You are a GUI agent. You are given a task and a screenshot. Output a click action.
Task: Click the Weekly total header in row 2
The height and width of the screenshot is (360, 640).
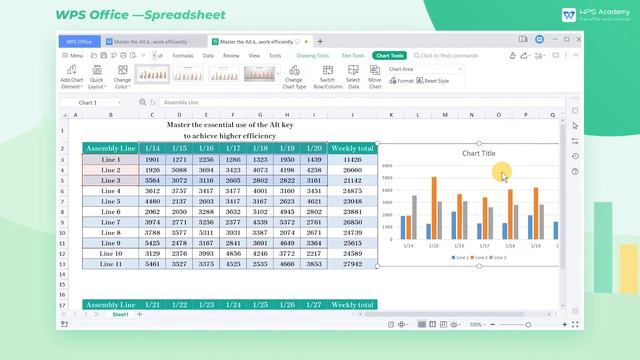(x=352, y=148)
